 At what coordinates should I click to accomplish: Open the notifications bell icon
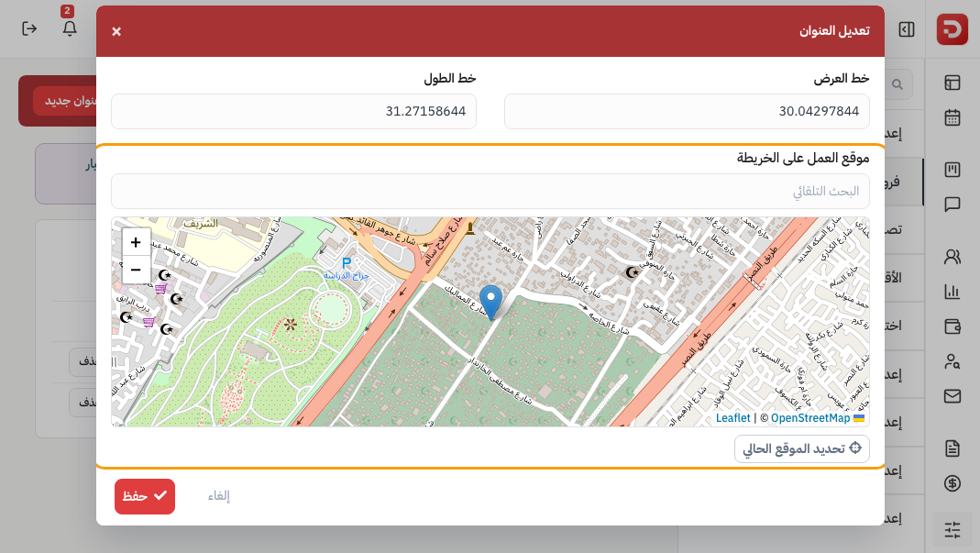pyautogui.click(x=70, y=28)
